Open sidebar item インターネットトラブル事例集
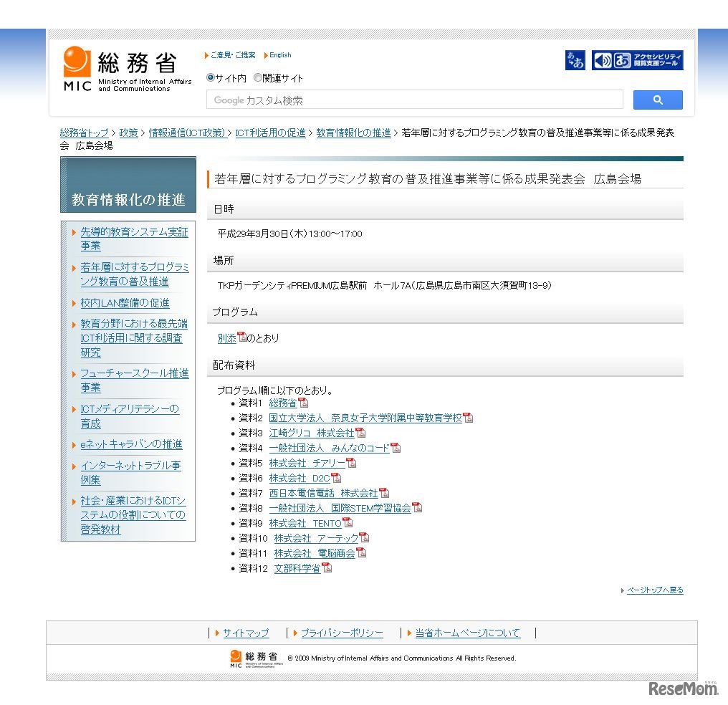 (x=130, y=472)
